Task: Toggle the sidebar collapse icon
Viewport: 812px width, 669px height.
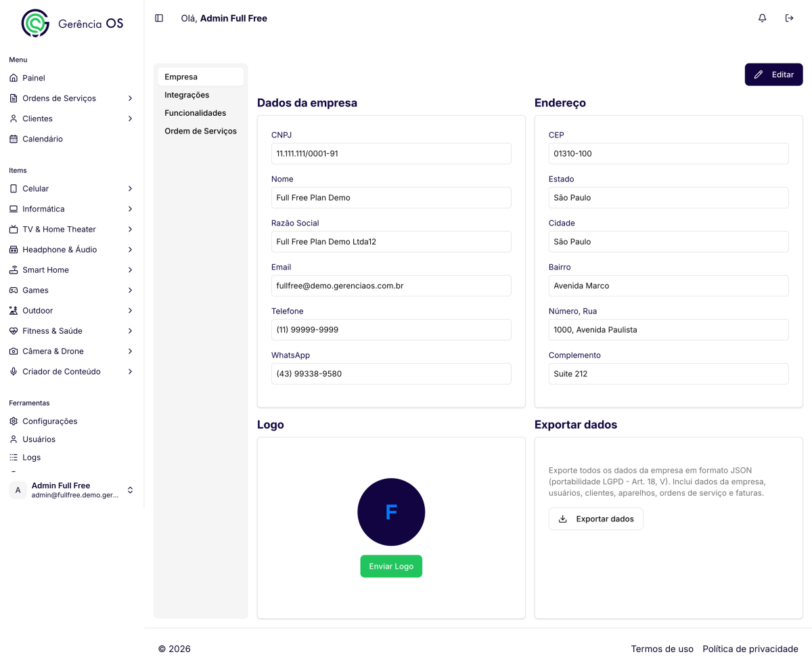Action: [x=159, y=18]
